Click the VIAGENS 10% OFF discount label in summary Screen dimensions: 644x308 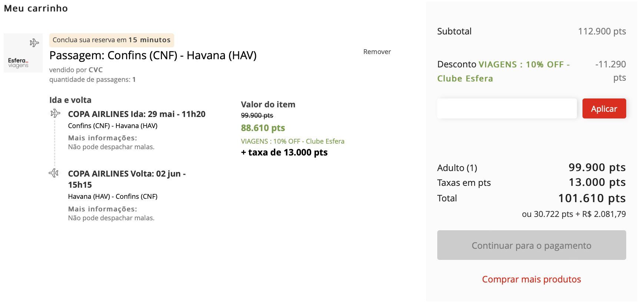504,71
